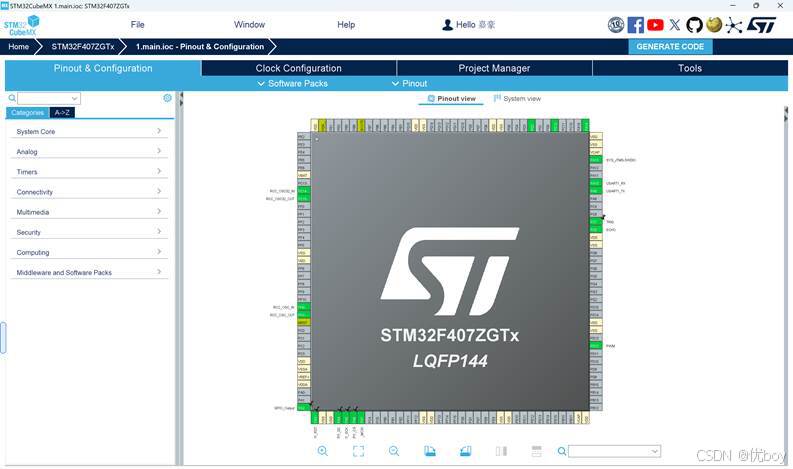
Task: Click the STM32F407ZGTx chip label
Action: click(450, 335)
